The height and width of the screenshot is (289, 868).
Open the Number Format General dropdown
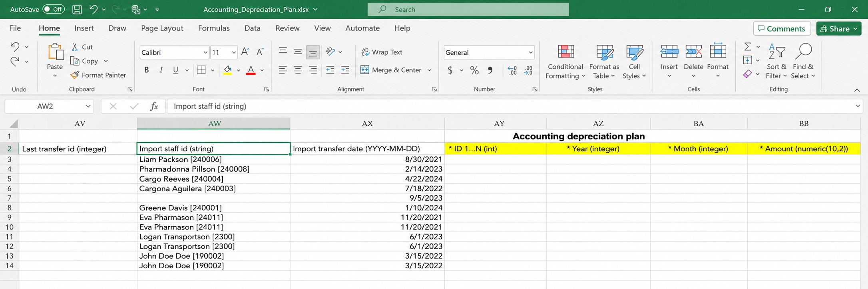[x=531, y=52]
